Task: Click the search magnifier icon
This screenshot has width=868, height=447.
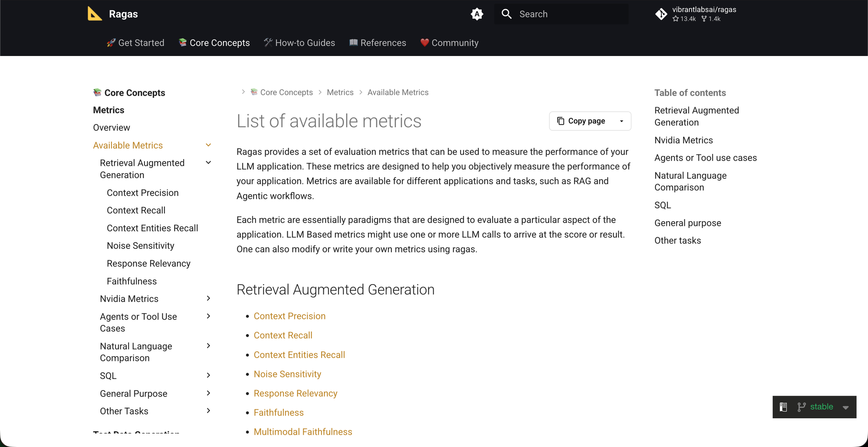Action: [506, 14]
